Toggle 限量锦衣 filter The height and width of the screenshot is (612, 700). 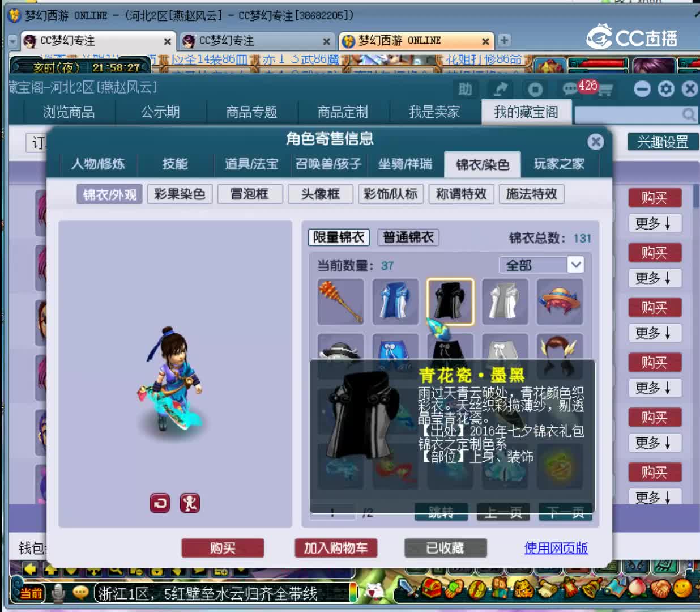click(339, 237)
